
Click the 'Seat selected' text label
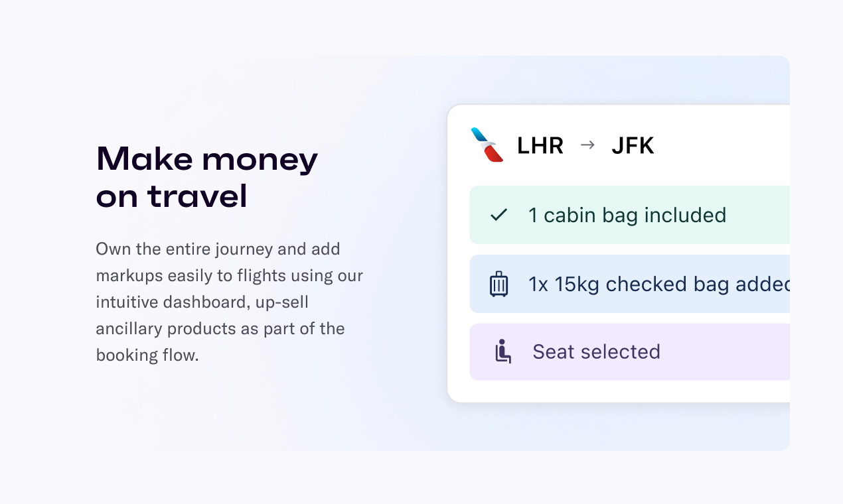[x=596, y=351]
